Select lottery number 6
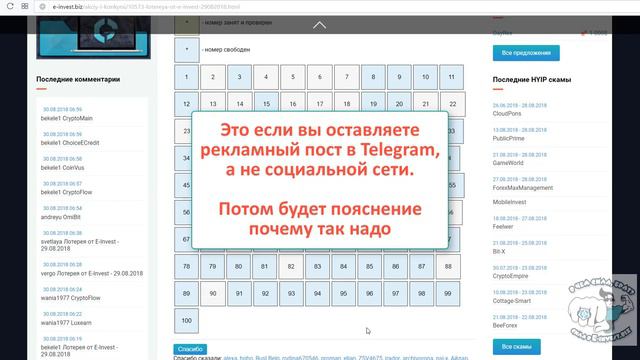Viewport: 640px width, 360px height. (320, 77)
